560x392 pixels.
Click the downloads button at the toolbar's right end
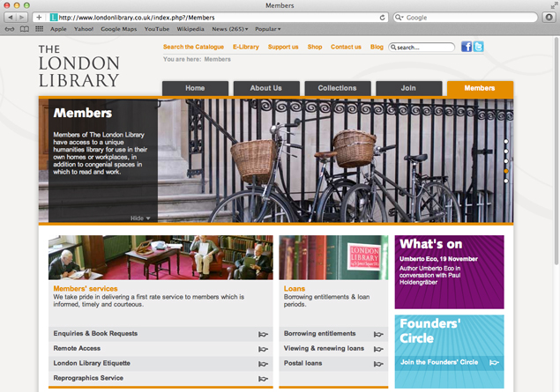549,17
